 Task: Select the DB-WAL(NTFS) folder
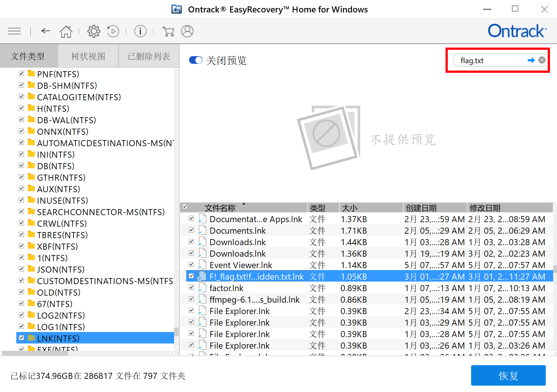tap(66, 120)
